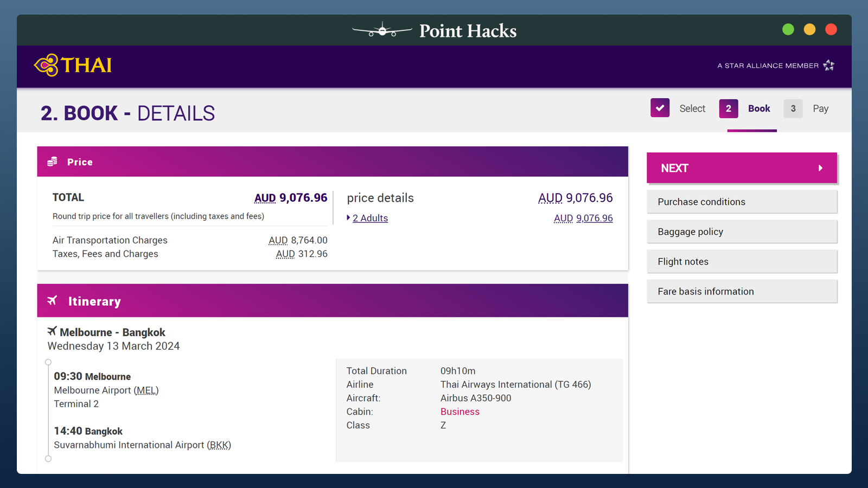Click the Terminal 2 text
868x488 pixels.
pos(76,404)
